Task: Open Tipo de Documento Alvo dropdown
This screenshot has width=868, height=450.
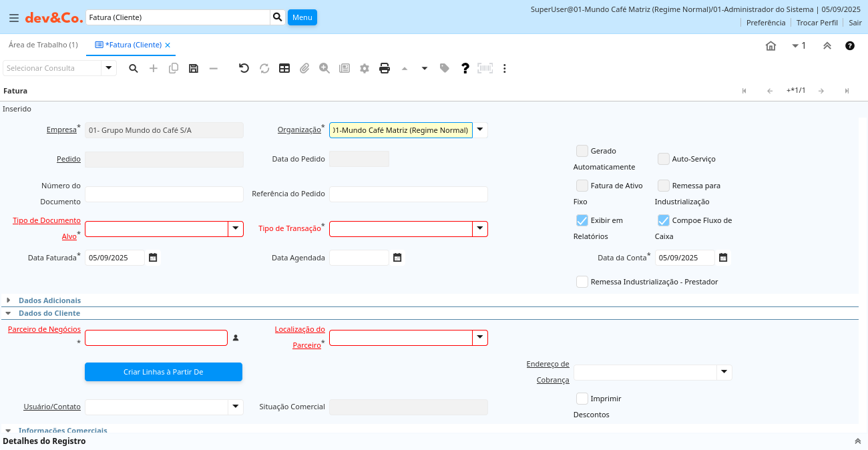Action: 236,229
